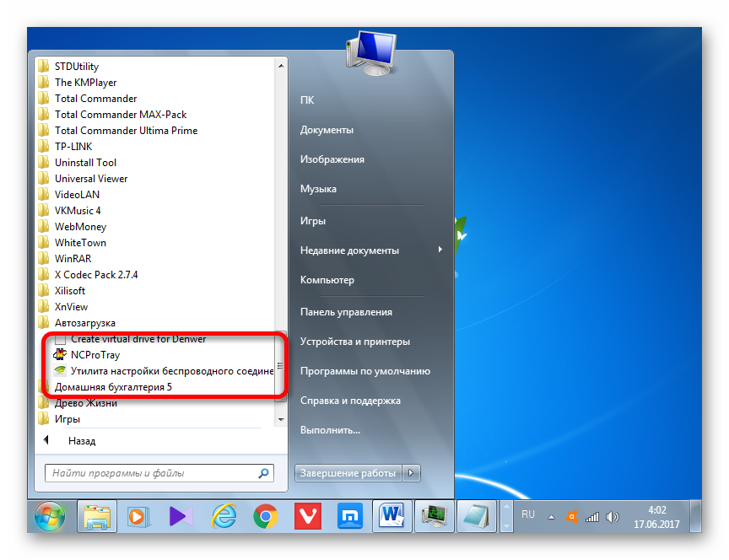729x560 pixels.
Task: Open the wireless connection utility shortcut
Action: (164, 371)
